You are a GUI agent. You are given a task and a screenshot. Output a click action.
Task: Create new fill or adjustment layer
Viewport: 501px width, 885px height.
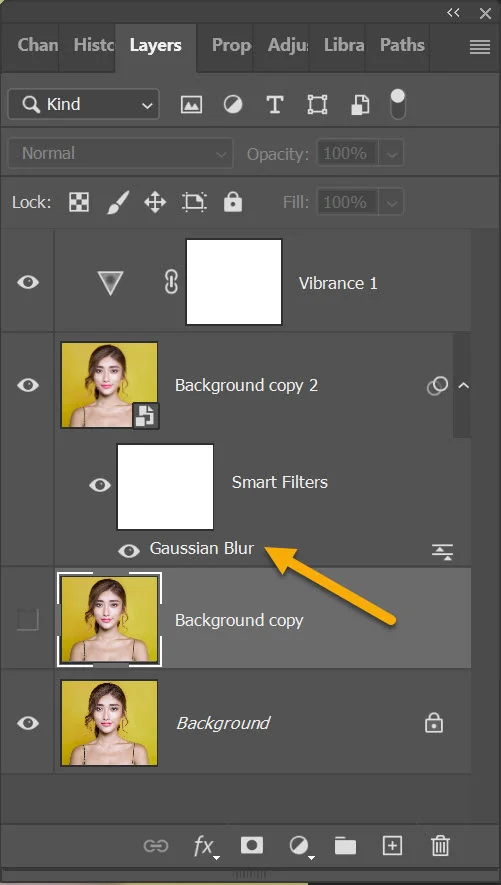point(300,846)
